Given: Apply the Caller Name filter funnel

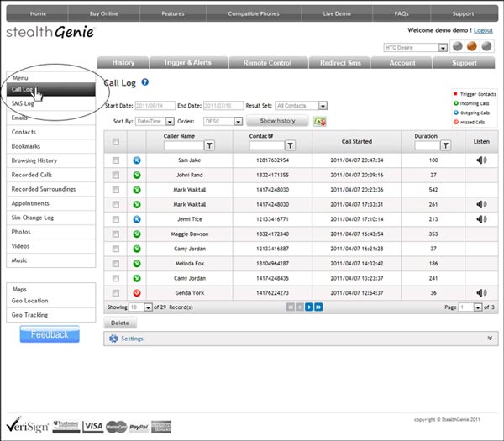Looking at the screenshot, I should pos(209,145).
